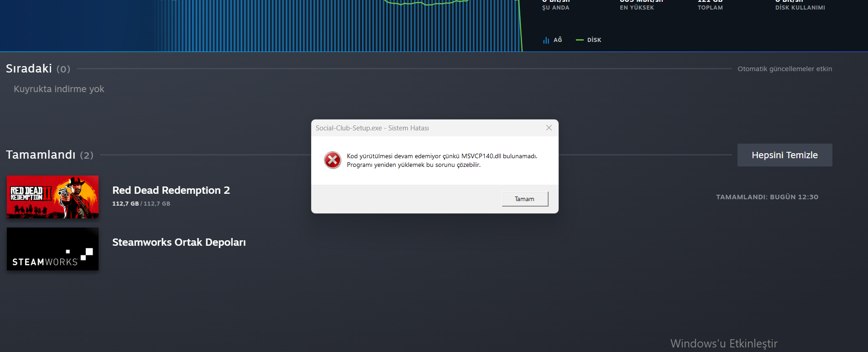Click the Tamamlandı (2) section header
868x352 pixels.
[x=50, y=155]
